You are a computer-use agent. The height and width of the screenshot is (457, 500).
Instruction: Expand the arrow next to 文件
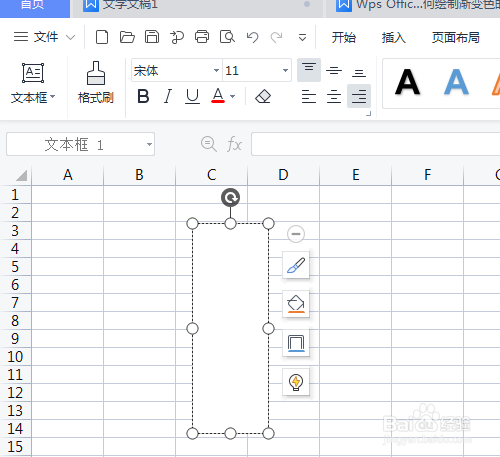point(70,37)
